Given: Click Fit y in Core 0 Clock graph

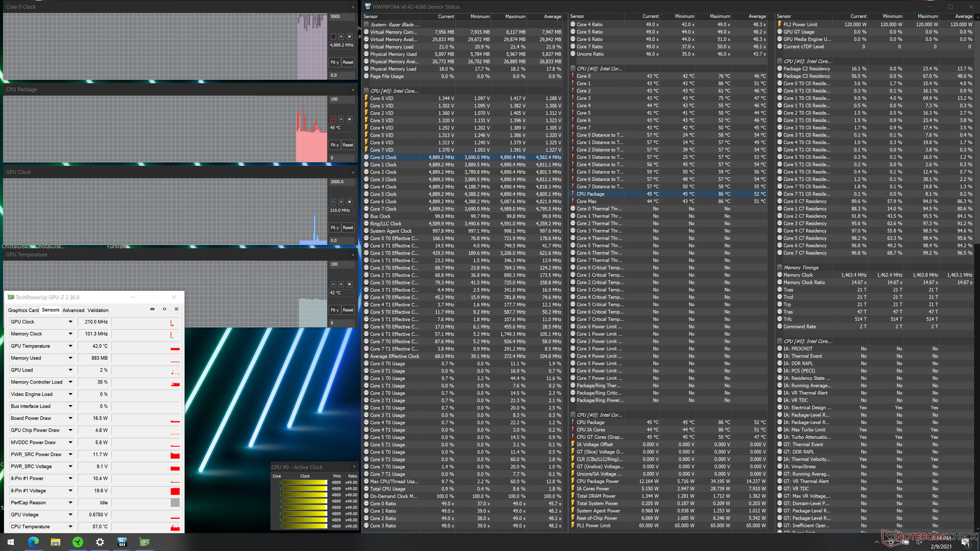Looking at the screenshot, I should coord(334,62).
